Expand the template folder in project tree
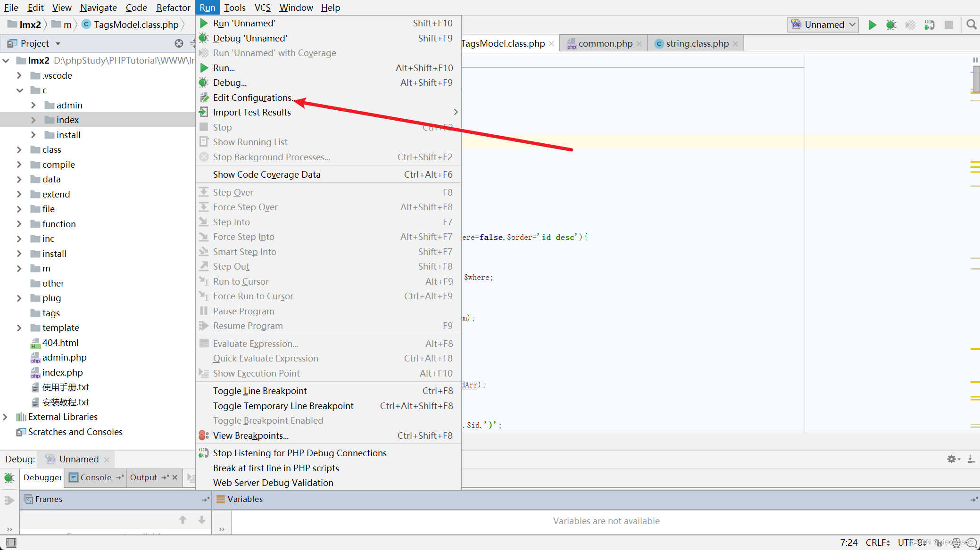This screenshot has width=980, height=550. [19, 328]
